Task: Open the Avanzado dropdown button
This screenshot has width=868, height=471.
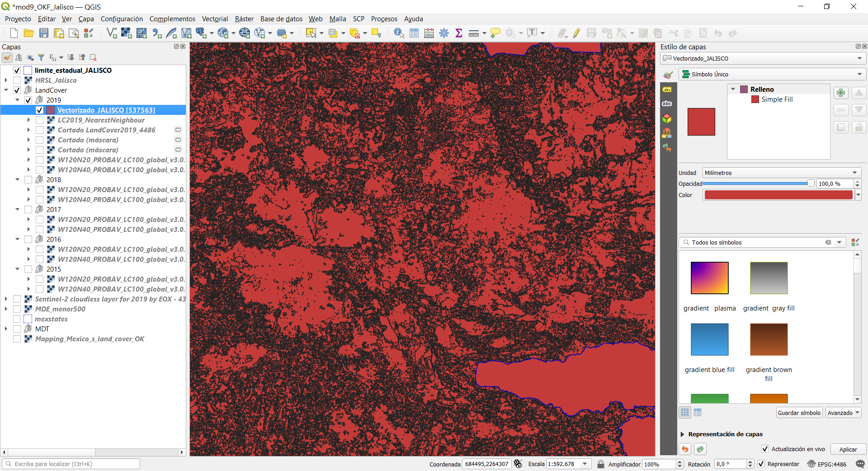Action: coord(843,413)
